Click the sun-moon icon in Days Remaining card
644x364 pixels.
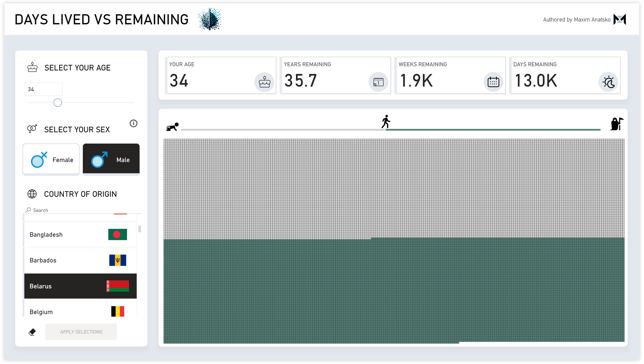point(608,82)
